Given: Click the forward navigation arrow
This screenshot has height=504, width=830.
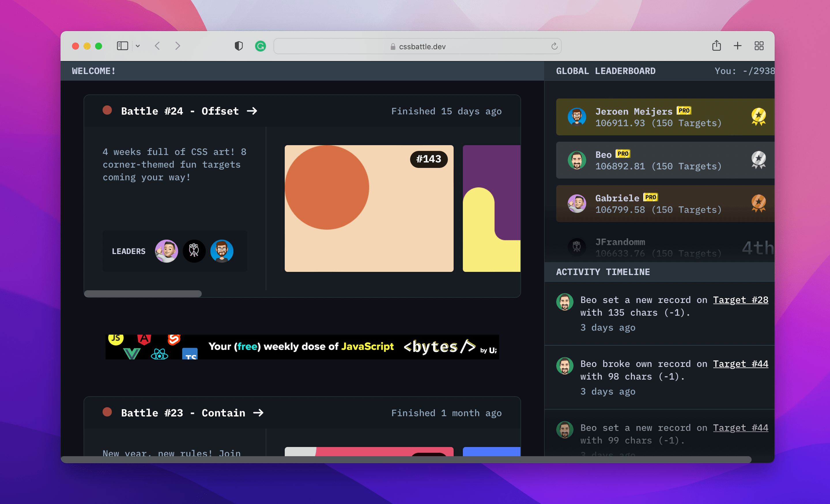Looking at the screenshot, I should click(178, 46).
